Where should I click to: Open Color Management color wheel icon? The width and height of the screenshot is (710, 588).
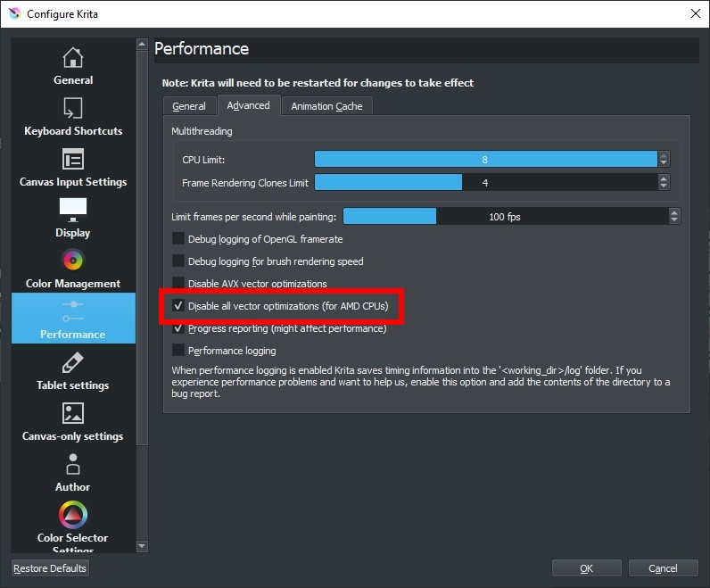point(73,260)
